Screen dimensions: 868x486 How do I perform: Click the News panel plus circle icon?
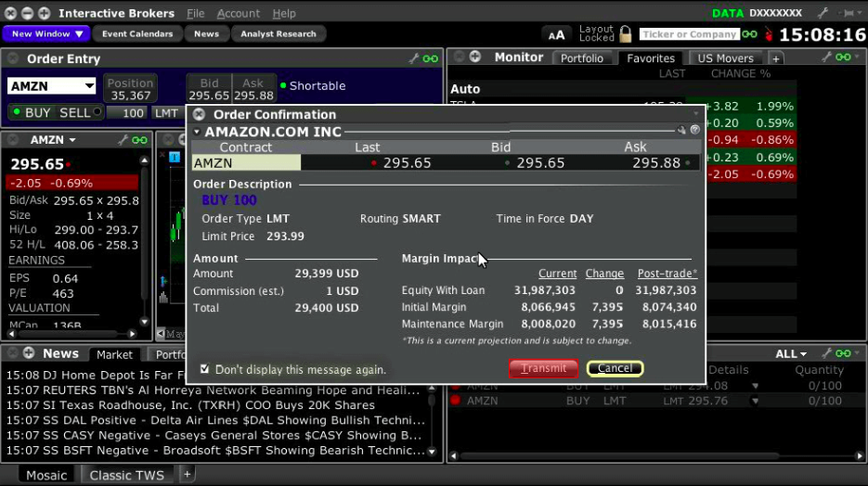(29, 352)
